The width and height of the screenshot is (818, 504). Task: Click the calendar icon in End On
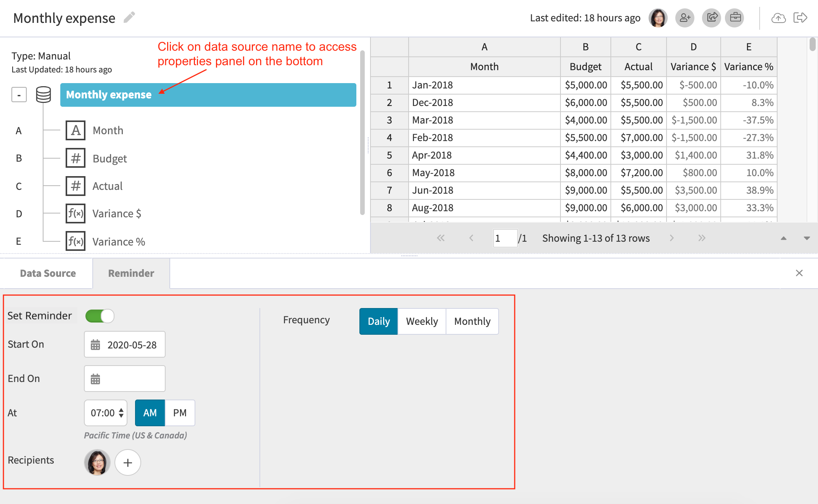point(95,379)
